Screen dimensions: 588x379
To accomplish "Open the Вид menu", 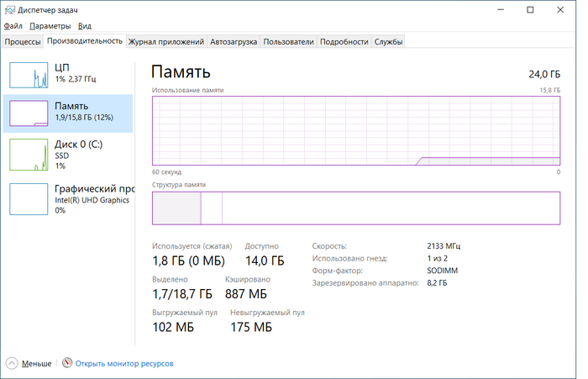I will pyautogui.click(x=84, y=26).
